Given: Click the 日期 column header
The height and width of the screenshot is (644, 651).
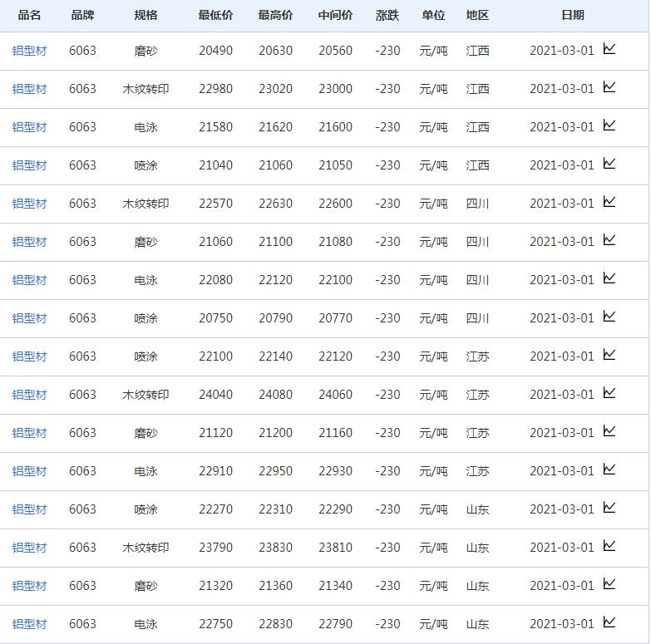Looking at the screenshot, I should coord(573,15).
